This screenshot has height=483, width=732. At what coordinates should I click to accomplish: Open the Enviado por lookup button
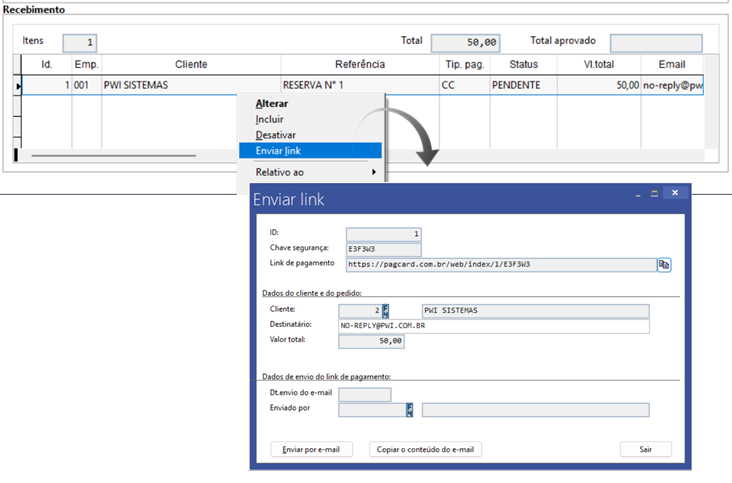coord(409,409)
